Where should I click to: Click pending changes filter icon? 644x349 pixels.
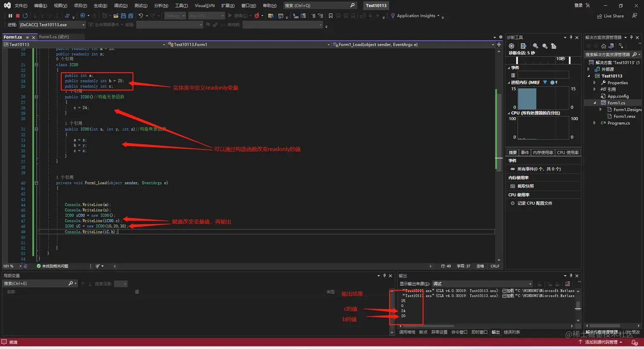coord(621,46)
